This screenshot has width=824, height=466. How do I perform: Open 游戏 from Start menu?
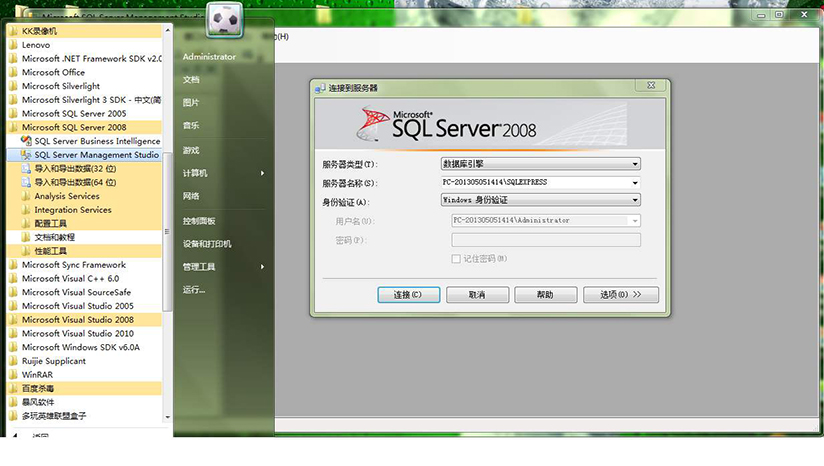(191, 150)
